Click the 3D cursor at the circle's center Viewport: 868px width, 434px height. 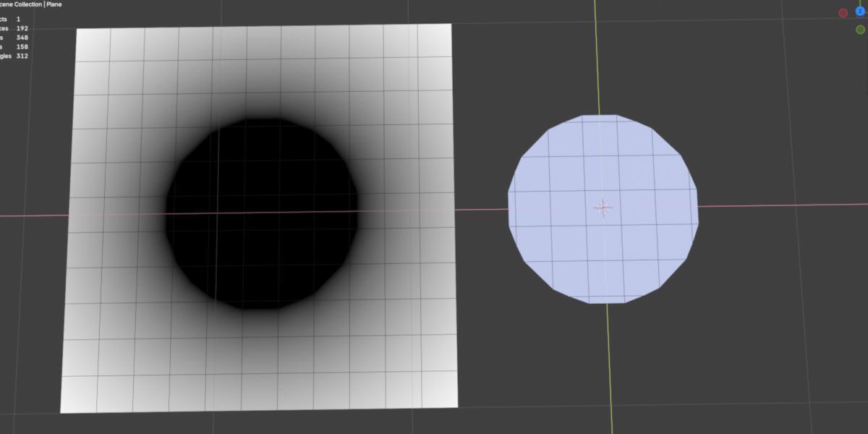point(603,208)
